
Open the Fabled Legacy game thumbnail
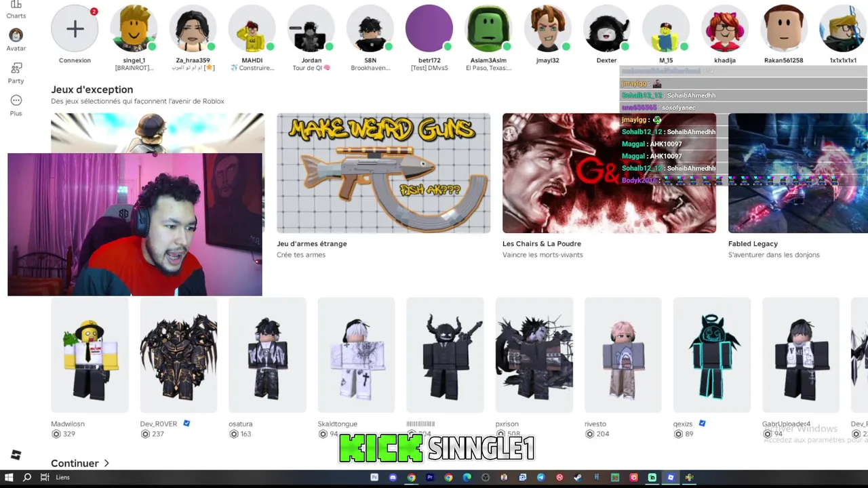point(798,173)
